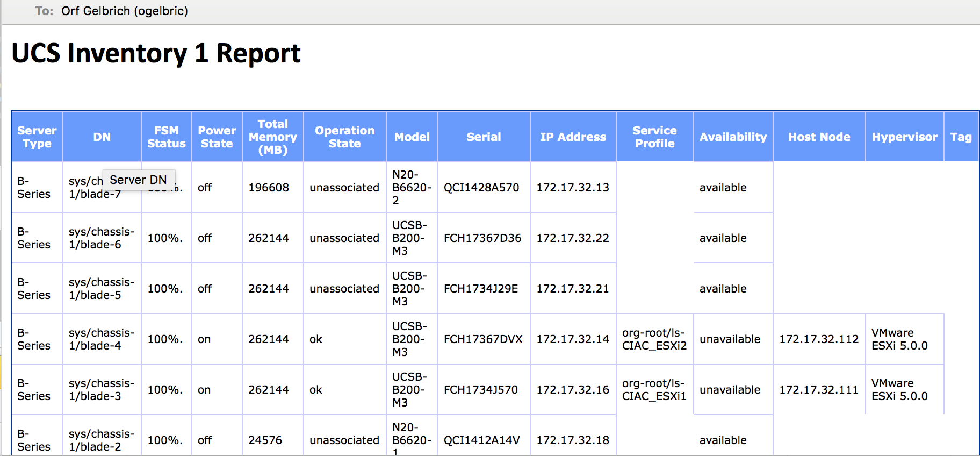Click the Server DN tooltip

[x=139, y=180]
